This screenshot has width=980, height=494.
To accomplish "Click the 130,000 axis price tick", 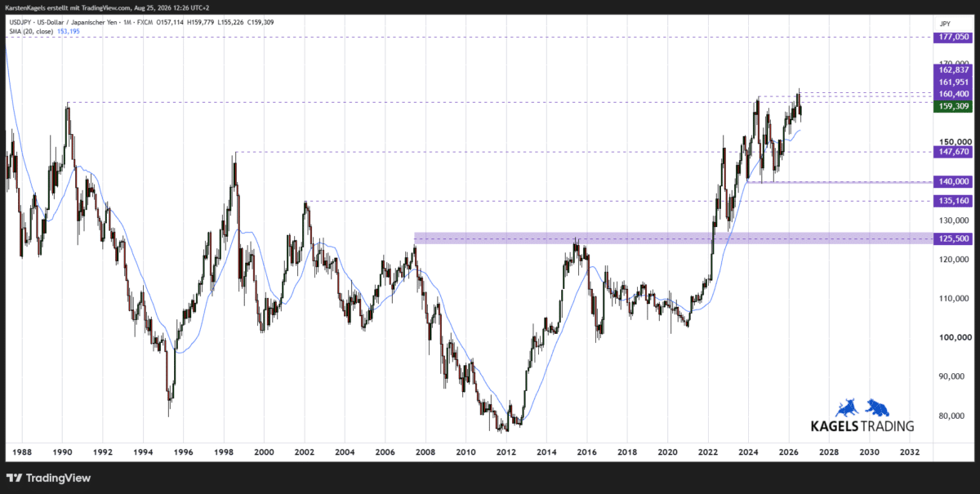I will coord(954,220).
